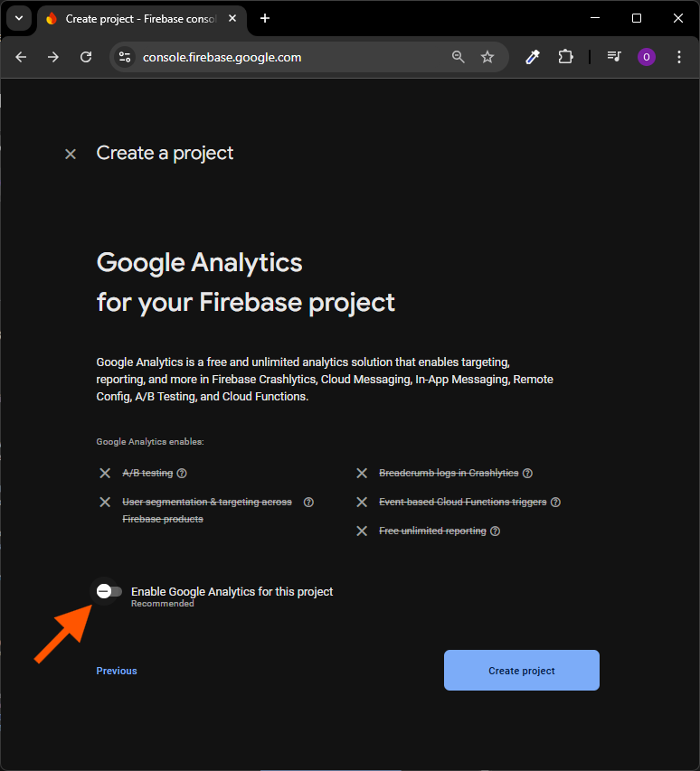Open the Extensions puzzle menu
The width and height of the screenshot is (700, 771).
point(565,57)
